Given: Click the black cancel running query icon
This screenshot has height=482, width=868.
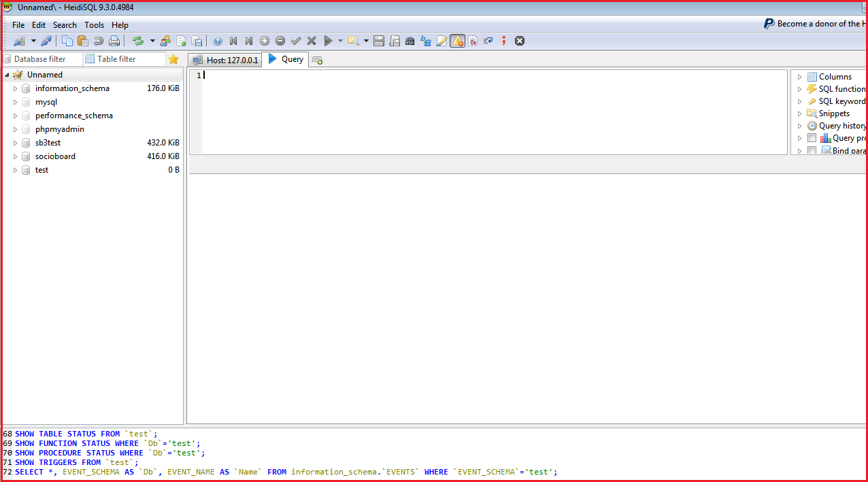Looking at the screenshot, I should 520,41.
